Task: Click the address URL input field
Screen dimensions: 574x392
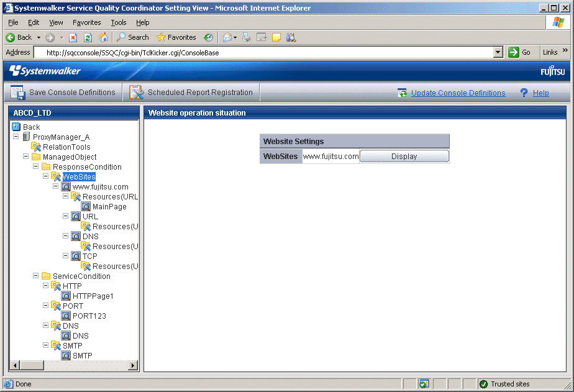Action: tap(267, 53)
